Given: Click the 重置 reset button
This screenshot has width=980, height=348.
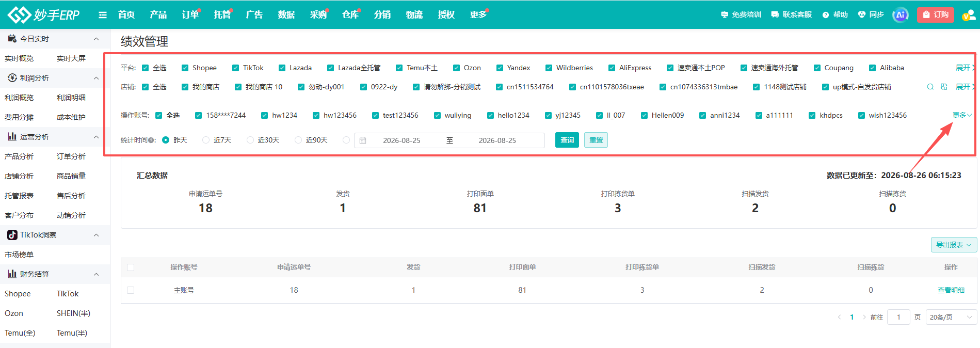Looking at the screenshot, I should [596, 140].
